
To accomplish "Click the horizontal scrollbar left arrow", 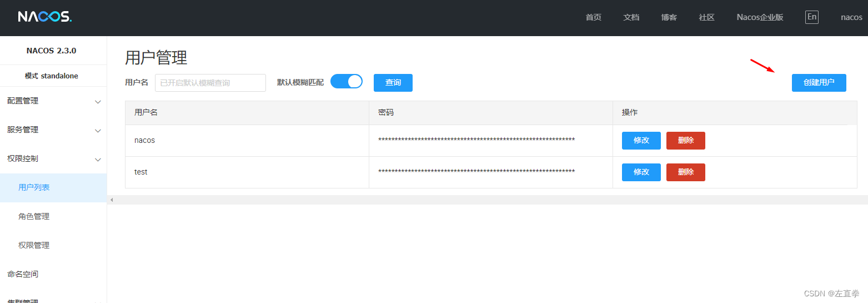I will (111, 200).
